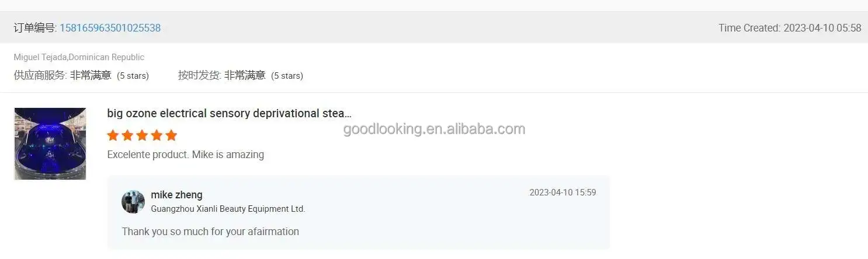Click the Time Created 2023-04-10 05:58 timestamp
The image size is (868, 259).
click(790, 28)
